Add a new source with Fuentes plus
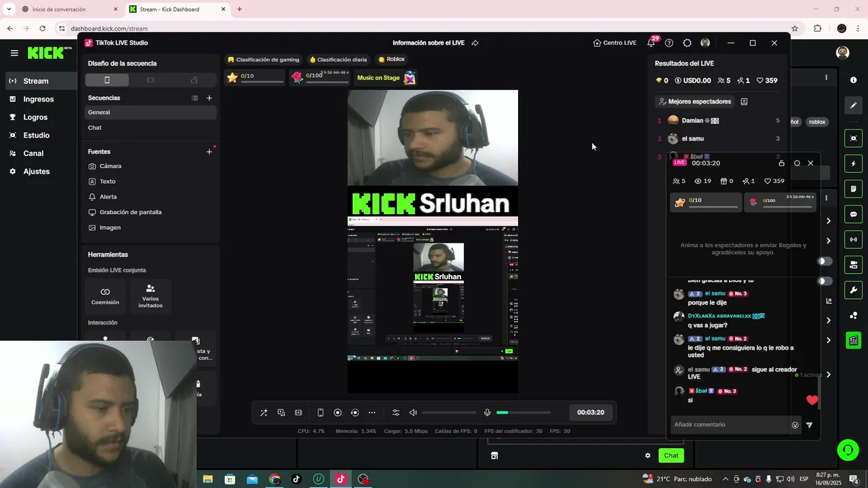Image resolution: width=868 pixels, height=488 pixels. tap(209, 152)
